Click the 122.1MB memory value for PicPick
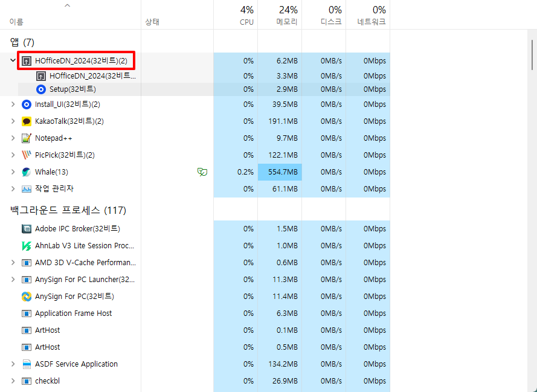Viewport: 537px width, 392px height. coord(283,155)
